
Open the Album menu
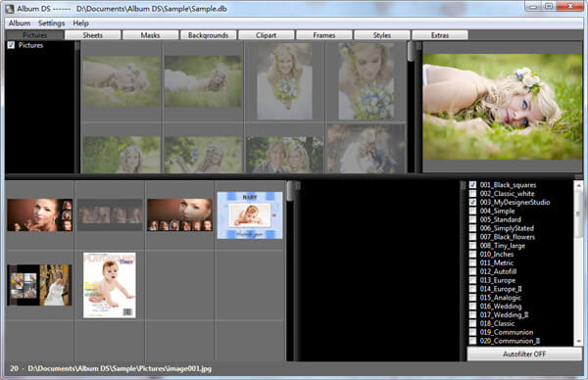[x=20, y=24]
